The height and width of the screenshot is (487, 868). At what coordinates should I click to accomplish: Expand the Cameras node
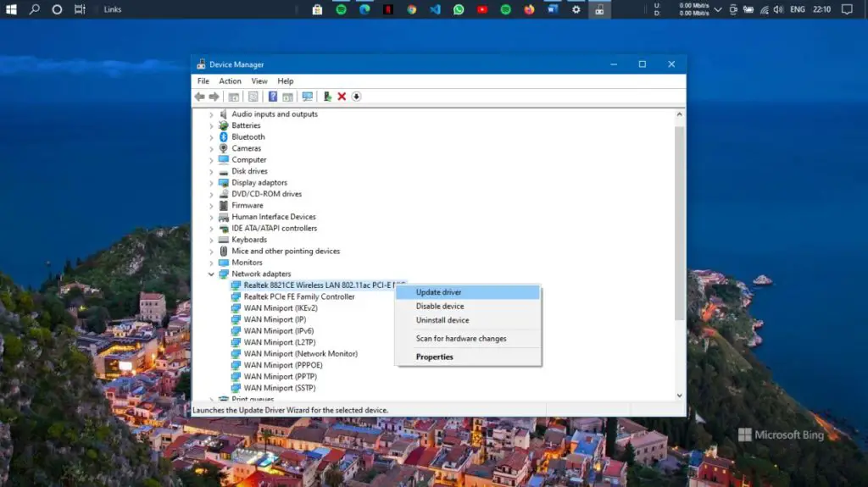(211, 148)
